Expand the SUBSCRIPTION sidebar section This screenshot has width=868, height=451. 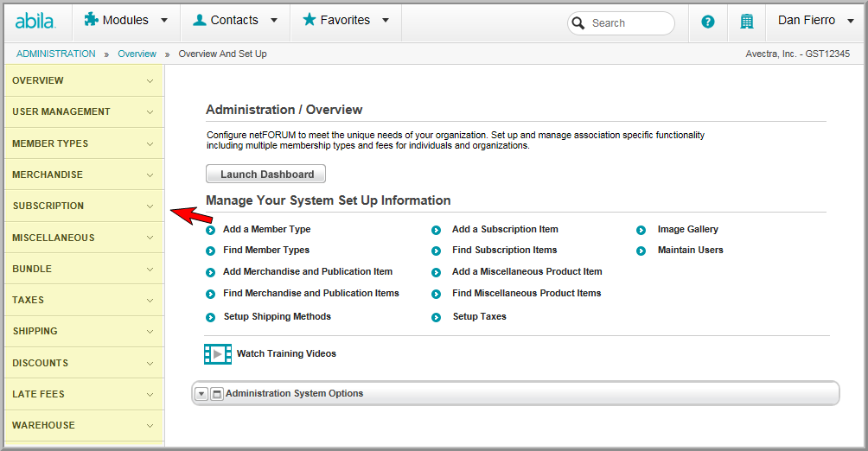[84, 206]
